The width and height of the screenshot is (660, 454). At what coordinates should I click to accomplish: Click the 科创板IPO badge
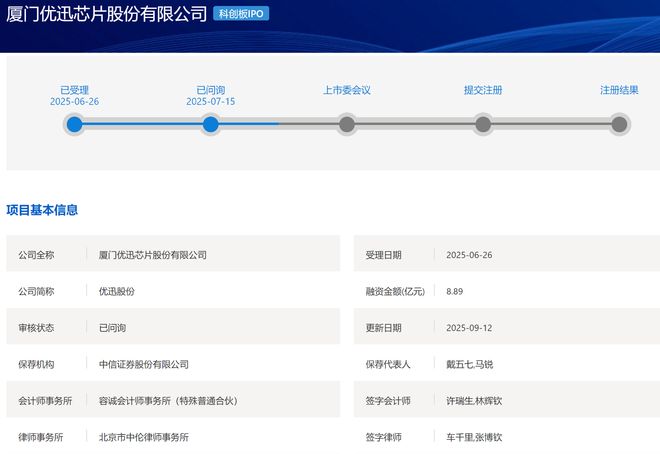(241, 14)
